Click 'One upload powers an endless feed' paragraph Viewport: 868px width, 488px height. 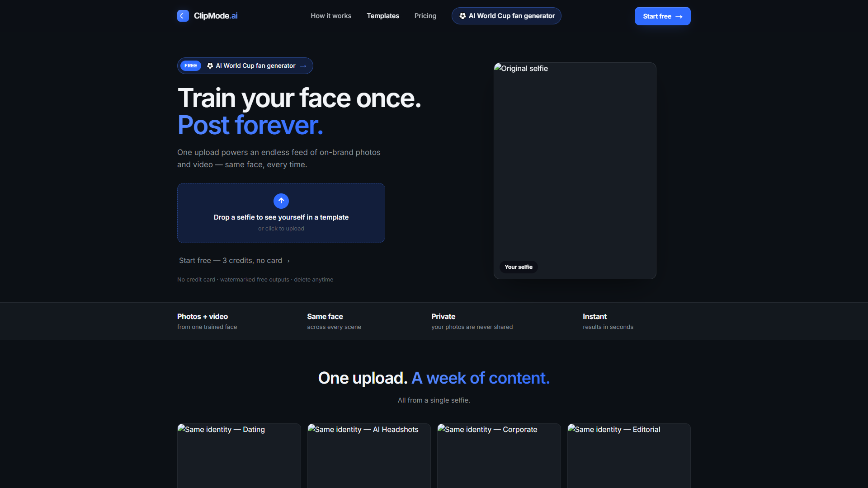[x=279, y=159]
